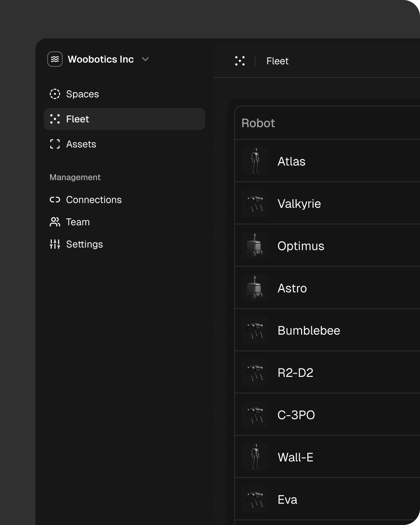Screen dimensions: 420x525
Task: Open the Wall-E robot row
Action: pos(296,457)
